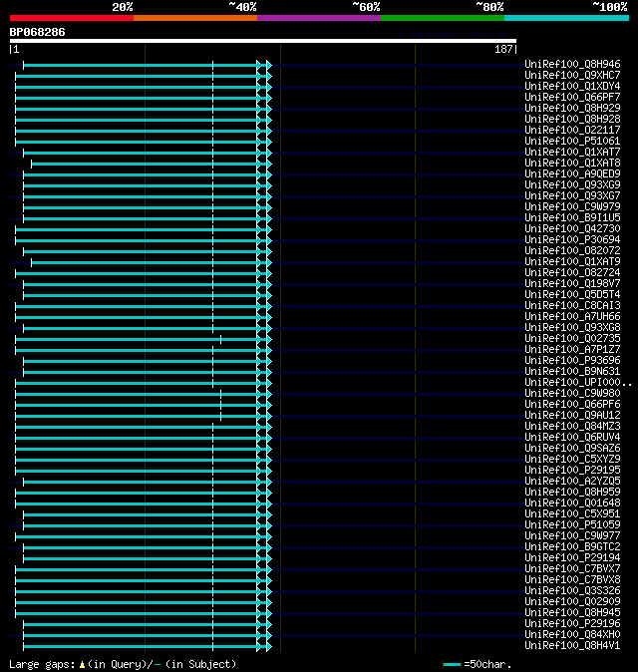Select label UniRef100_P51059
The height and width of the screenshot is (672, 638).
572,525
